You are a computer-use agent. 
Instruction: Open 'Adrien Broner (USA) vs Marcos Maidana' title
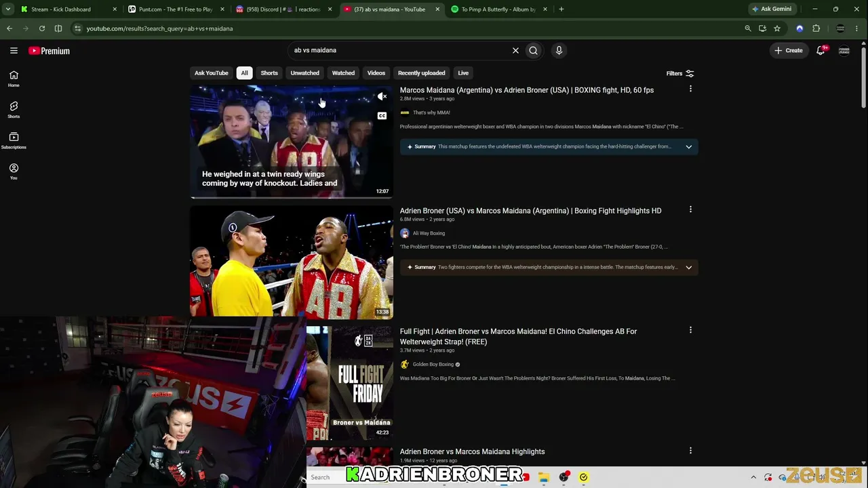coord(530,211)
